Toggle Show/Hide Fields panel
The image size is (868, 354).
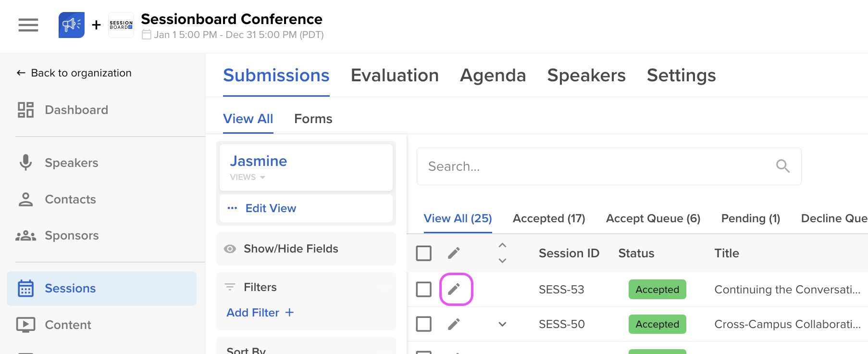click(290, 249)
